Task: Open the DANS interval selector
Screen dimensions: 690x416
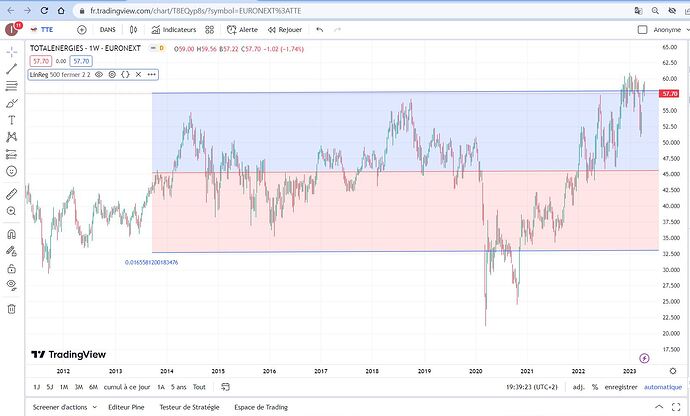Action: point(107,29)
